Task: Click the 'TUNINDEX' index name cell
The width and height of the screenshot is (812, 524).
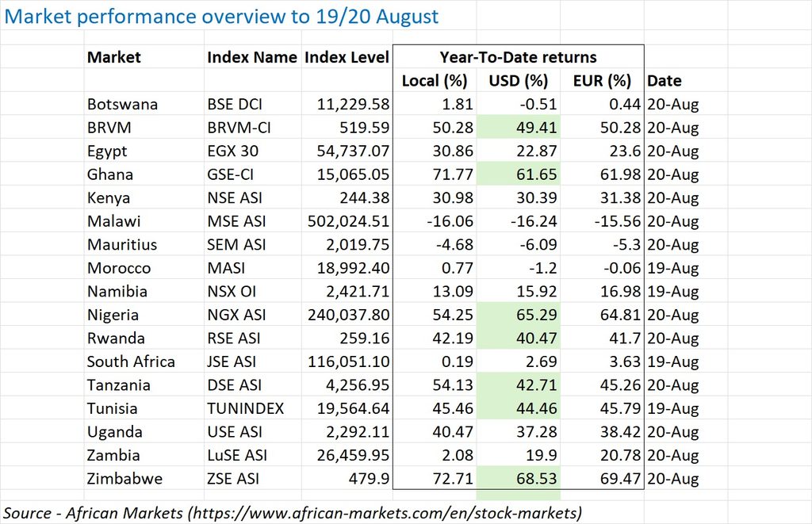Action: click(x=253, y=408)
